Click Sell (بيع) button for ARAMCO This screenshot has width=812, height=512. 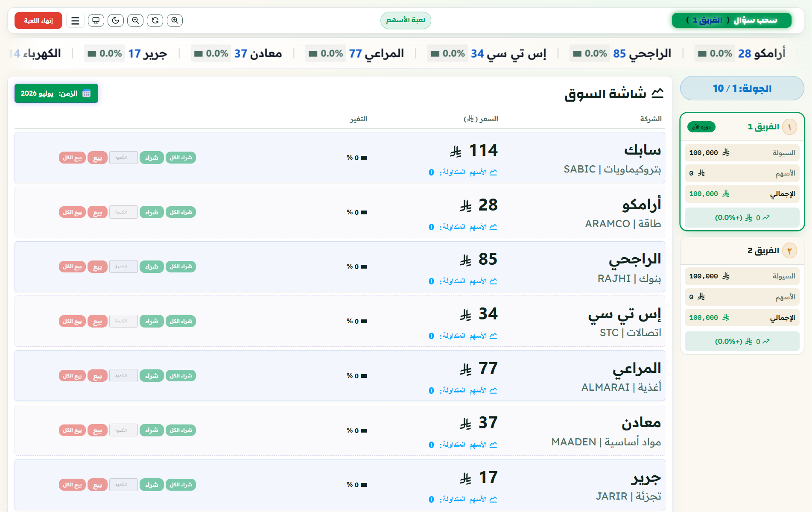[x=97, y=212]
